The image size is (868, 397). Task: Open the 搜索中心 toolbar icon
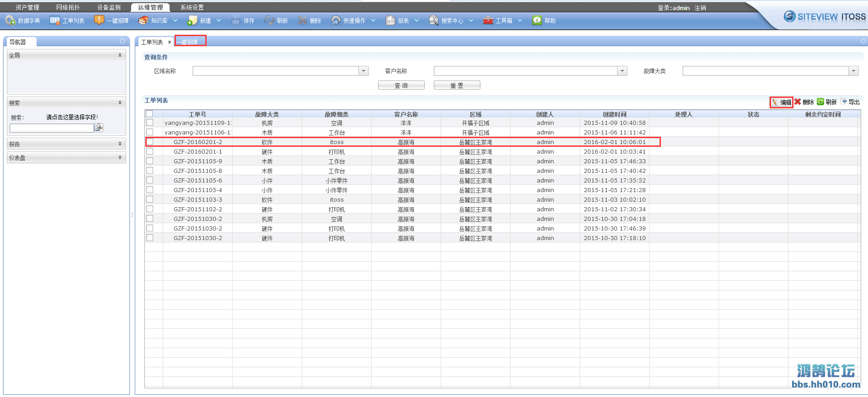pyautogui.click(x=433, y=21)
